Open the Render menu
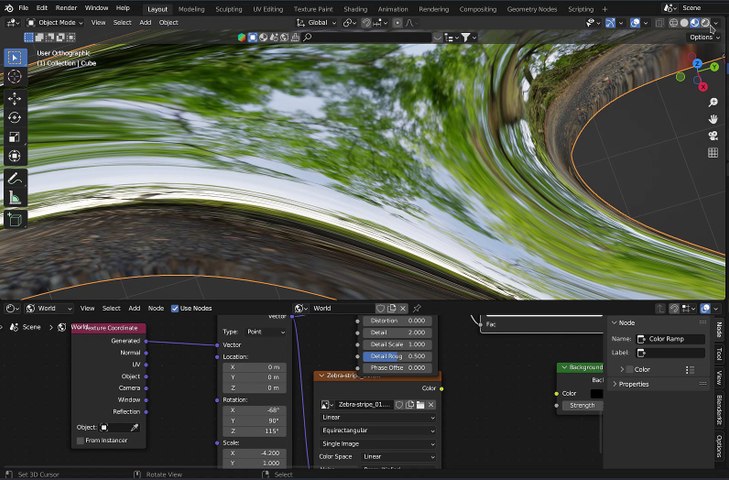The height and width of the screenshot is (480, 729). click(66, 8)
